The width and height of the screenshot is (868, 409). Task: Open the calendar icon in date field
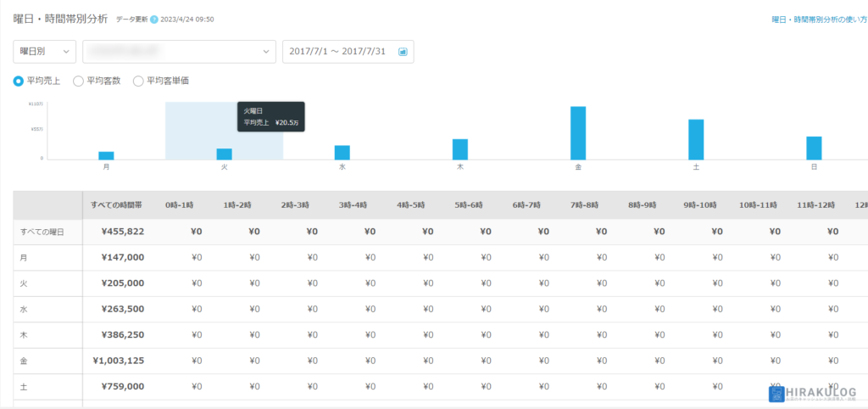pyautogui.click(x=403, y=52)
